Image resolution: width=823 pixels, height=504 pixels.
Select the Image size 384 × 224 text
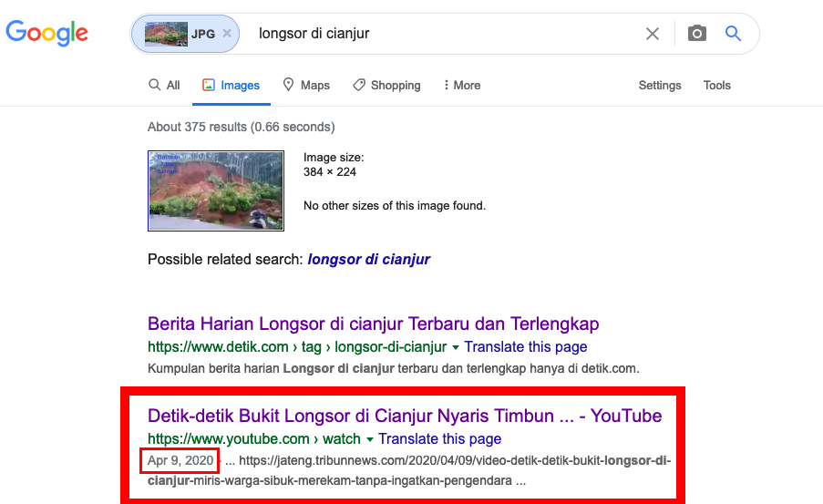[334, 164]
